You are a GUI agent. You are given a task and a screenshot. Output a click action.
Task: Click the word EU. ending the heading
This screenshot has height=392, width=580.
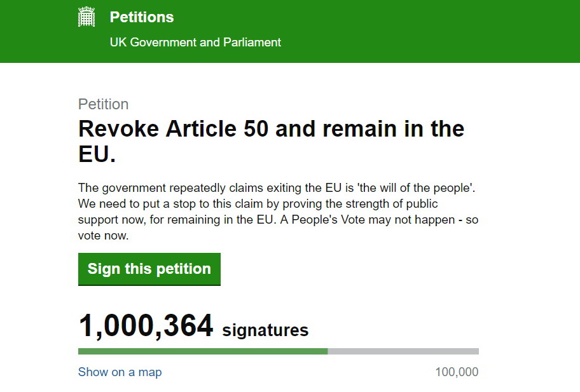(x=97, y=155)
